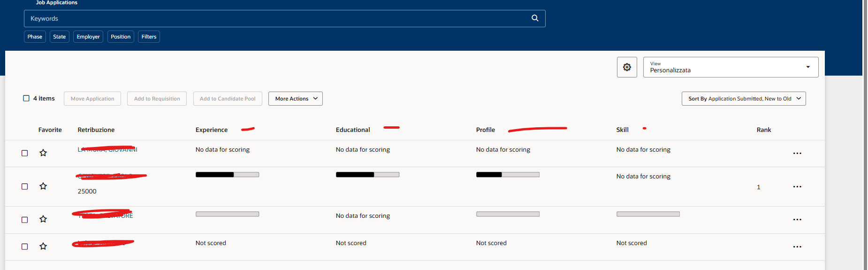Open actions menu for the third row
Image resolution: width=868 pixels, height=270 pixels.
tap(797, 220)
